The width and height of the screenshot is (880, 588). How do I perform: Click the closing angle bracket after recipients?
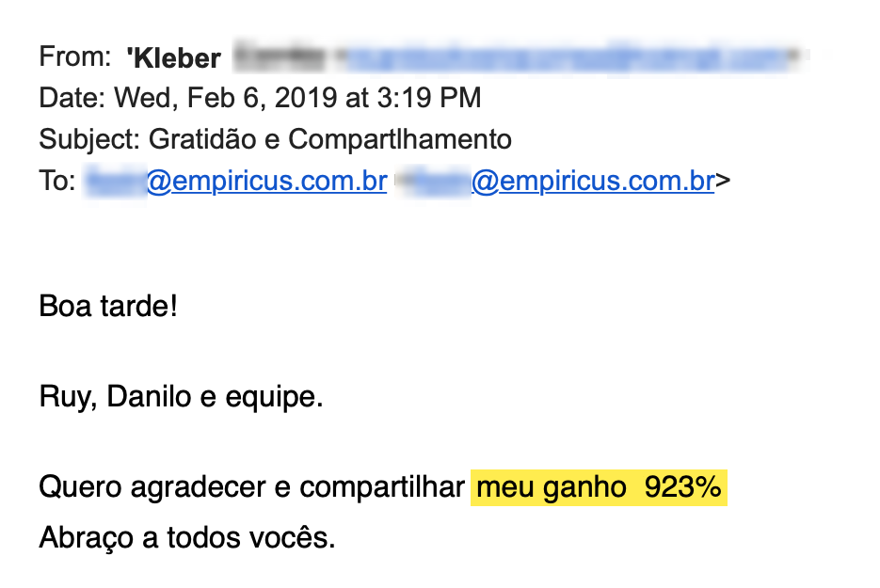(723, 182)
